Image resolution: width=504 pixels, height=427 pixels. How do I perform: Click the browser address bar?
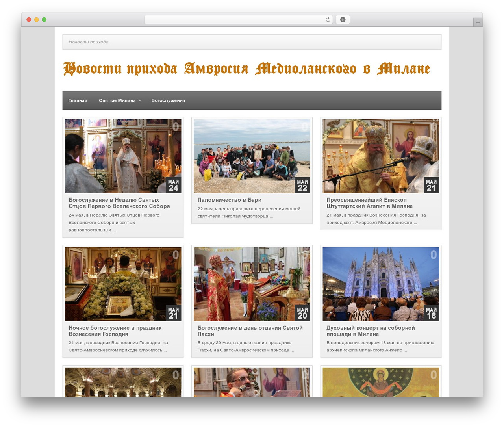[x=238, y=20]
